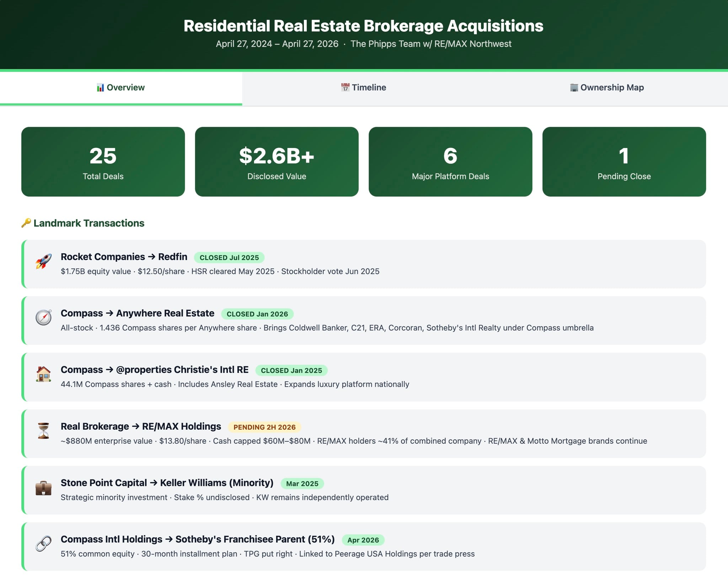This screenshot has width=728, height=588.
Task: Click the chain link icon for Sotheby's deal
Action: point(43,544)
